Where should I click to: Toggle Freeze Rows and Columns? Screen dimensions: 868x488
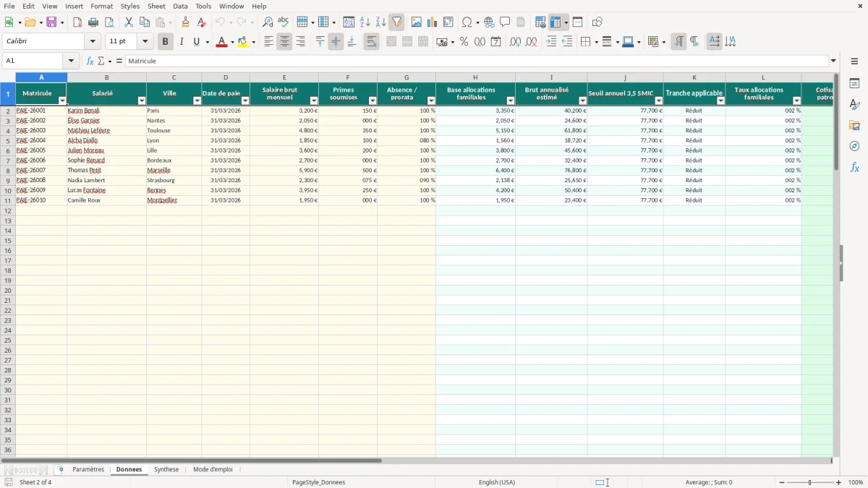(556, 22)
